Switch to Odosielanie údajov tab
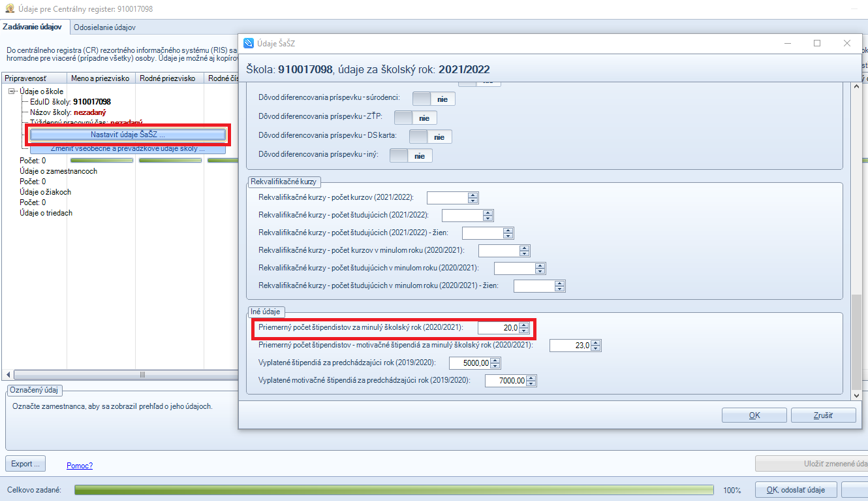Screen dimensions: 868x501 tap(104, 27)
